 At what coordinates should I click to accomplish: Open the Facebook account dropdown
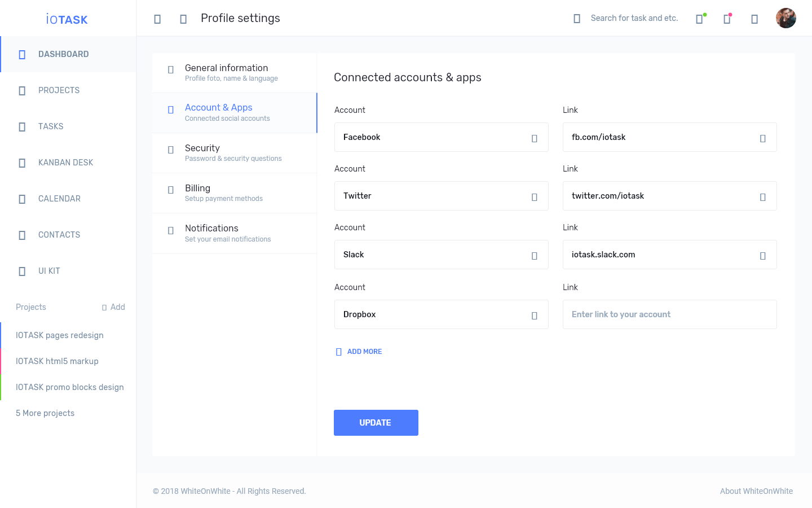[x=441, y=137]
